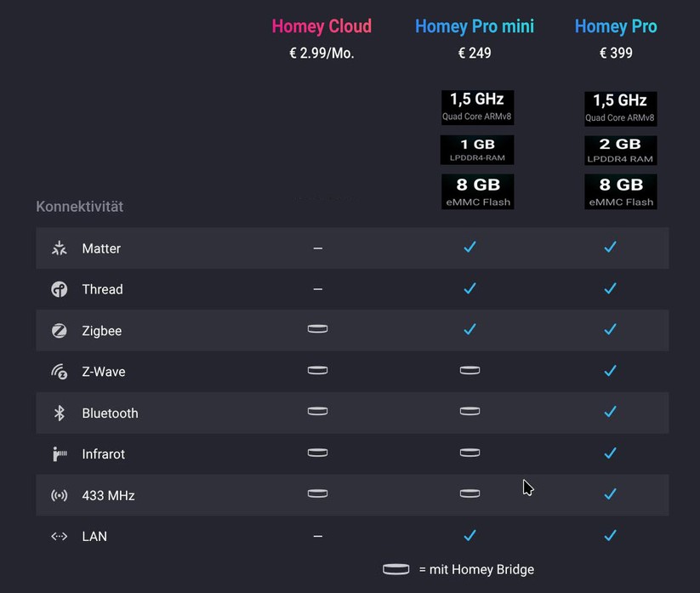Click Homey Pro mini Matter checkmark
Image resolution: width=700 pixels, height=593 pixels.
[470, 248]
